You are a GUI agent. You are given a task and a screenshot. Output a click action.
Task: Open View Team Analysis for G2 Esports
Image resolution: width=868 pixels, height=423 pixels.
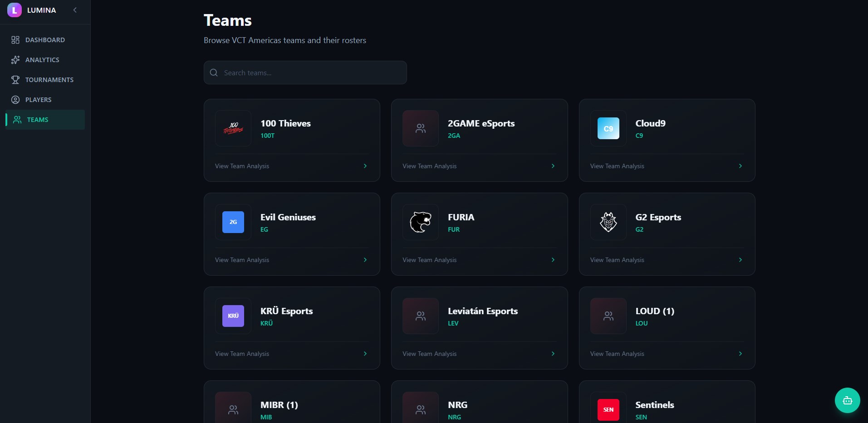tap(617, 260)
